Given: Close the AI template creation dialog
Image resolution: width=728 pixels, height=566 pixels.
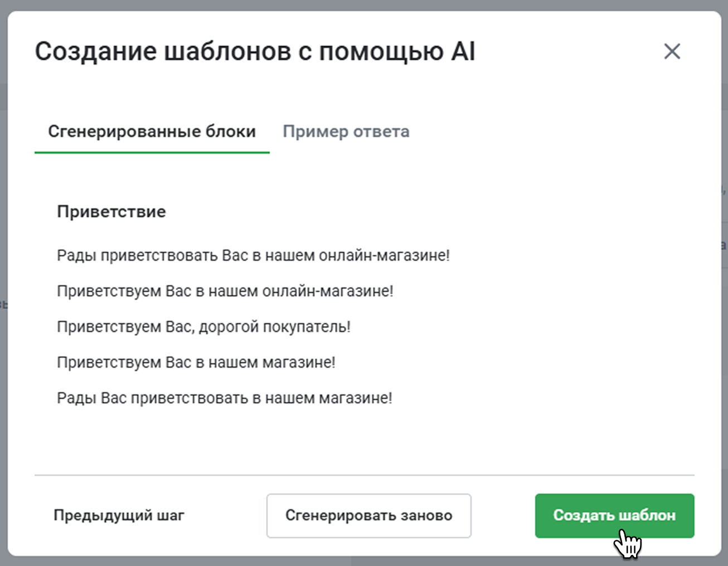Looking at the screenshot, I should 672,52.
